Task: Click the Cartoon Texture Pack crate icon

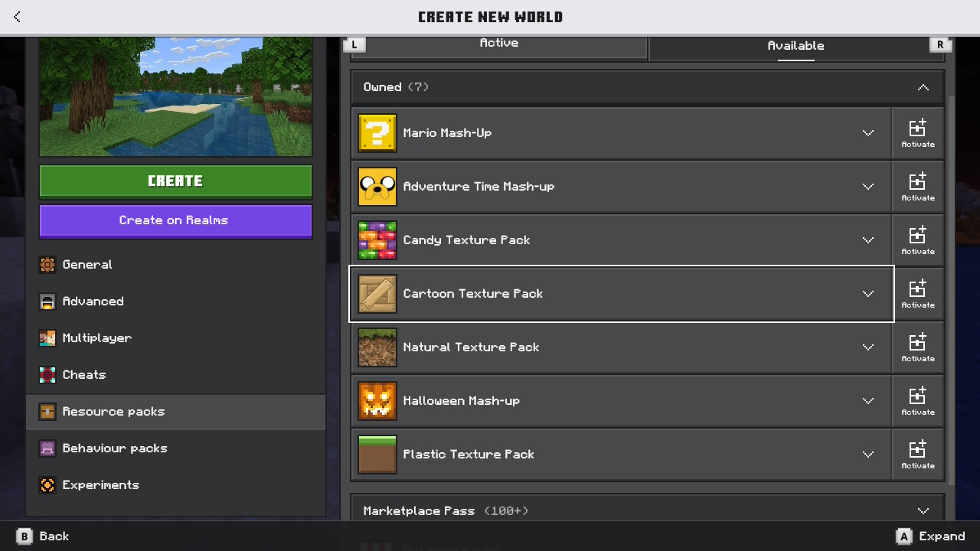Action: pos(377,294)
